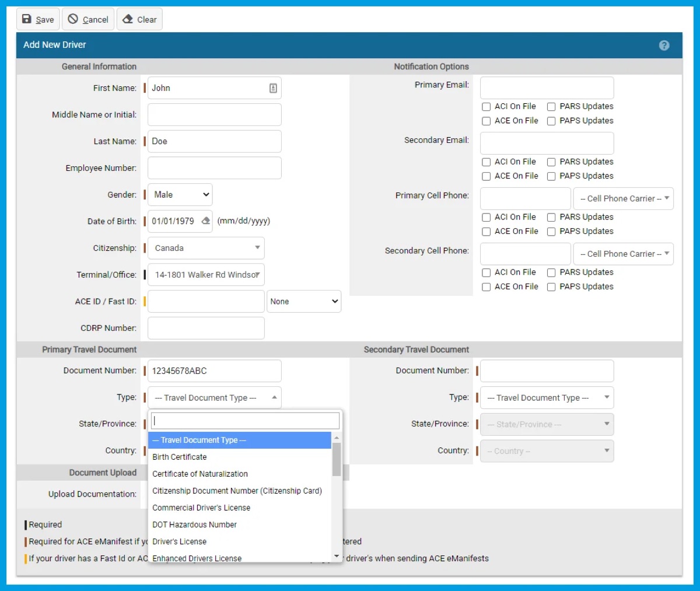Clear the driver form fields
Image resolution: width=700 pixels, height=591 pixels.
click(x=139, y=19)
